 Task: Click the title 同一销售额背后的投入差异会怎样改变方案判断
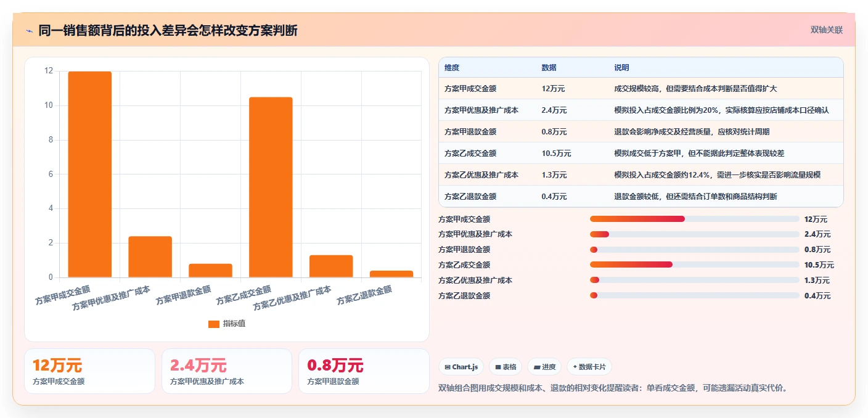(x=168, y=30)
